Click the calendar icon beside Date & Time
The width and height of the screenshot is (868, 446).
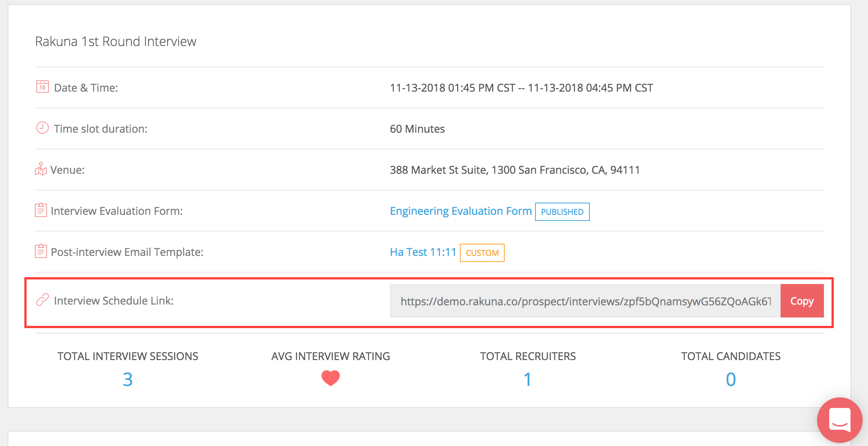(x=42, y=87)
